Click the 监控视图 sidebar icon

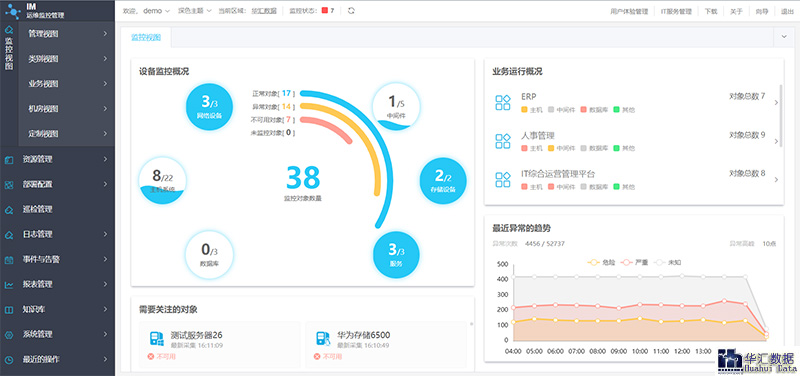point(8,30)
